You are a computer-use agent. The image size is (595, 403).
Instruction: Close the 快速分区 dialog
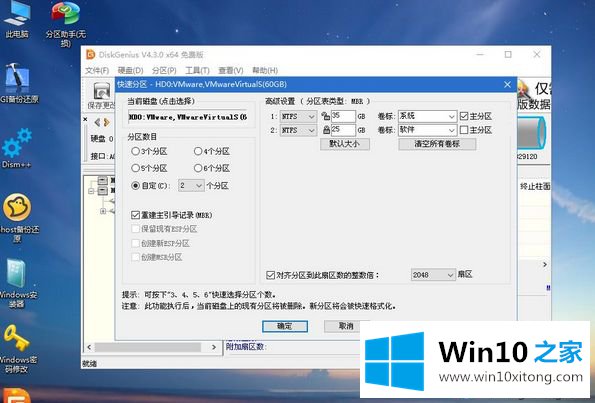point(507,84)
